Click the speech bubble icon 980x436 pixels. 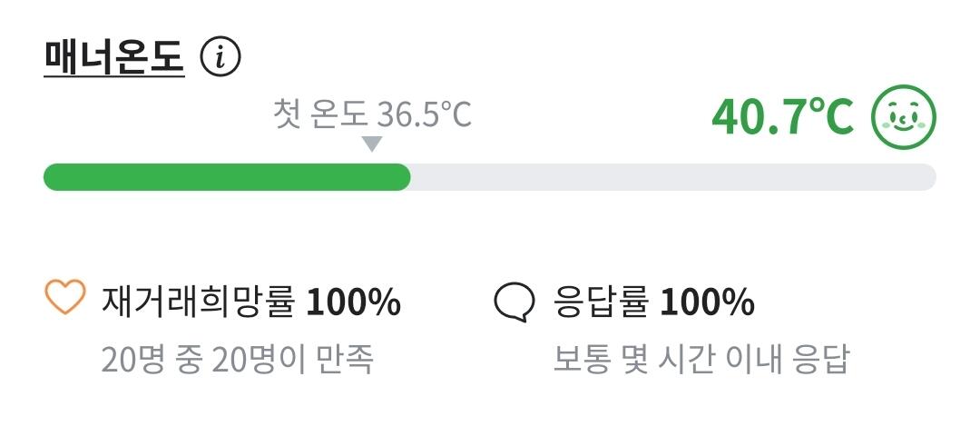(x=514, y=302)
